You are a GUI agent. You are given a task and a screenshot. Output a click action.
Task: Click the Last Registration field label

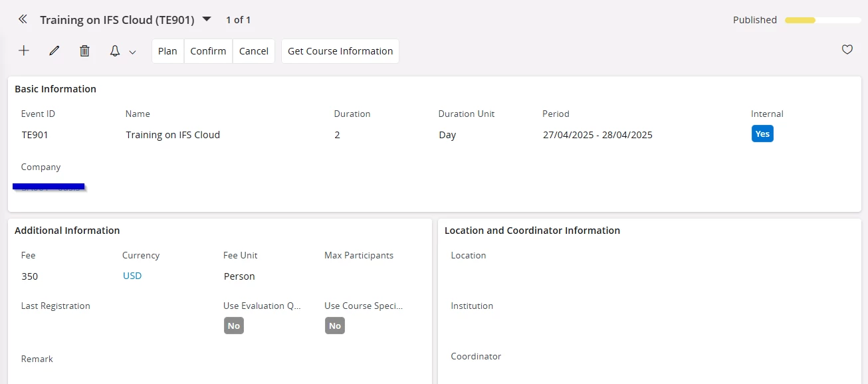56,306
